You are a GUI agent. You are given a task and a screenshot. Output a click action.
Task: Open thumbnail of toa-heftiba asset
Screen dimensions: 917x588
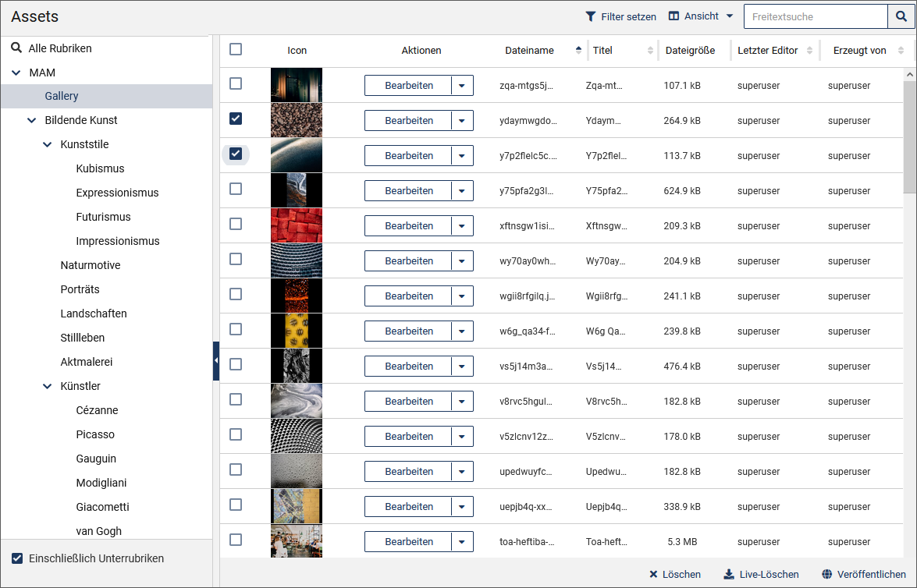pyautogui.click(x=297, y=541)
